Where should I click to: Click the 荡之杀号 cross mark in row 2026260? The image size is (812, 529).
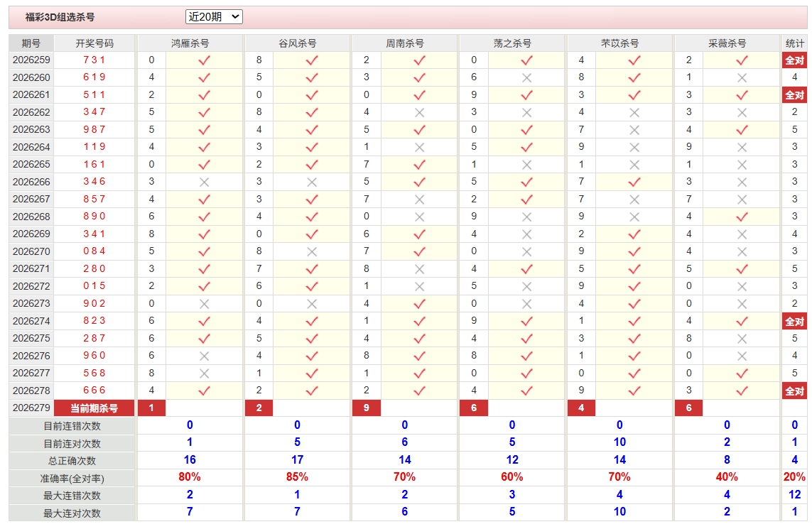pos(526,78)
